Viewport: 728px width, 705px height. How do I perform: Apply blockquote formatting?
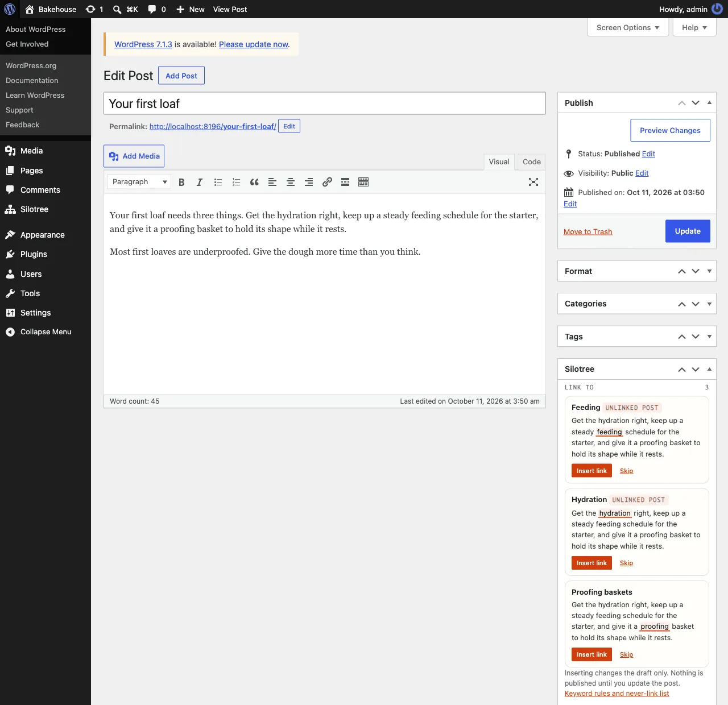(x=254, y=182)
